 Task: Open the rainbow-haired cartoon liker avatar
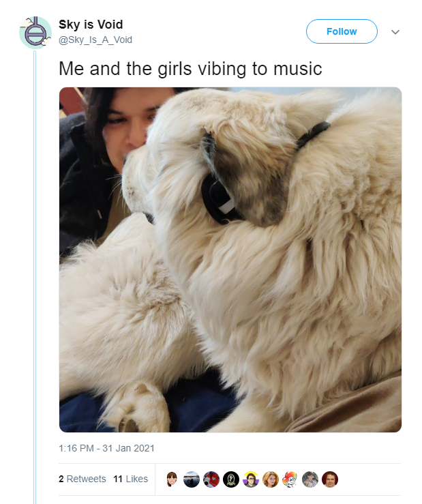(x=290, y=479)
